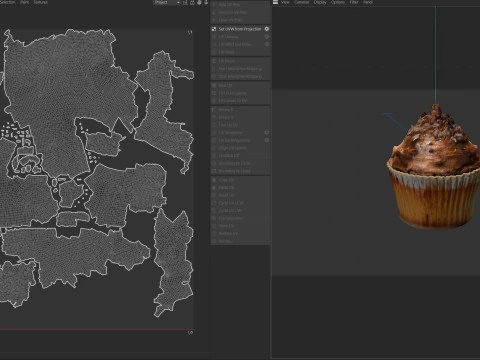The image size is (480, 360).
Task: Select the Paste UV command
Action: tap(240, 188)
